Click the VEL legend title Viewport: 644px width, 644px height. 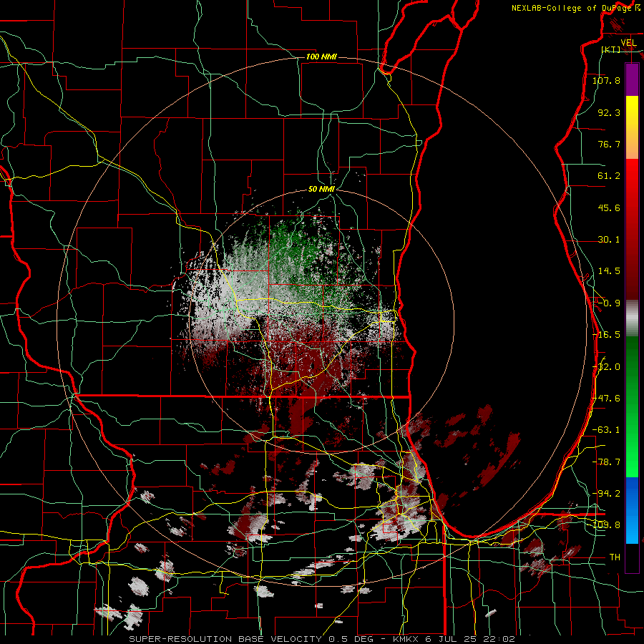point(628,43)
